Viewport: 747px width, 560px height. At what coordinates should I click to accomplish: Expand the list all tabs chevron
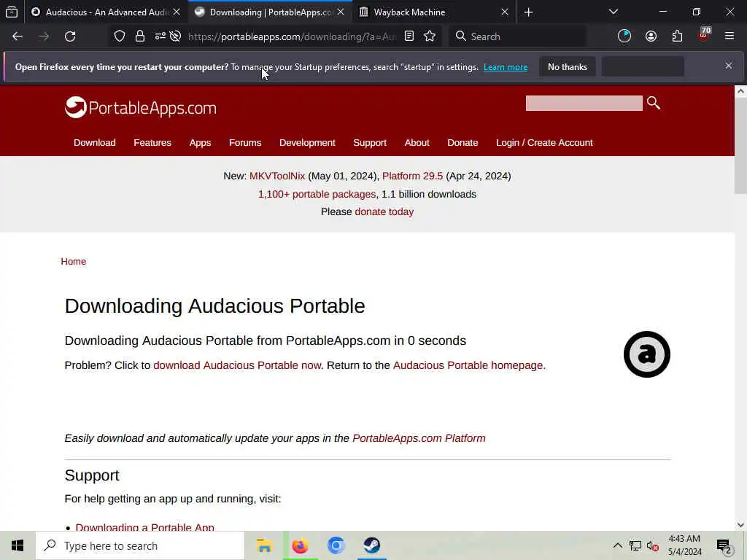pyautogui.click(x=613, y=12)
